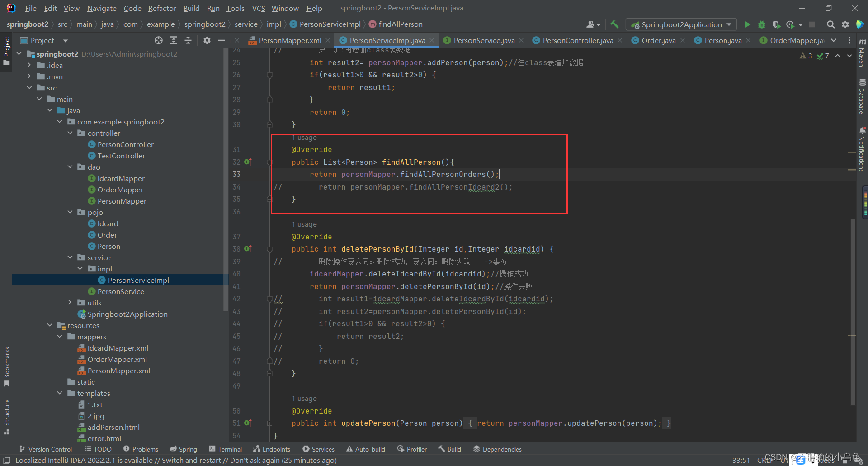
Task: Open the Dependencies tool window
Action: tap(497, 449)
